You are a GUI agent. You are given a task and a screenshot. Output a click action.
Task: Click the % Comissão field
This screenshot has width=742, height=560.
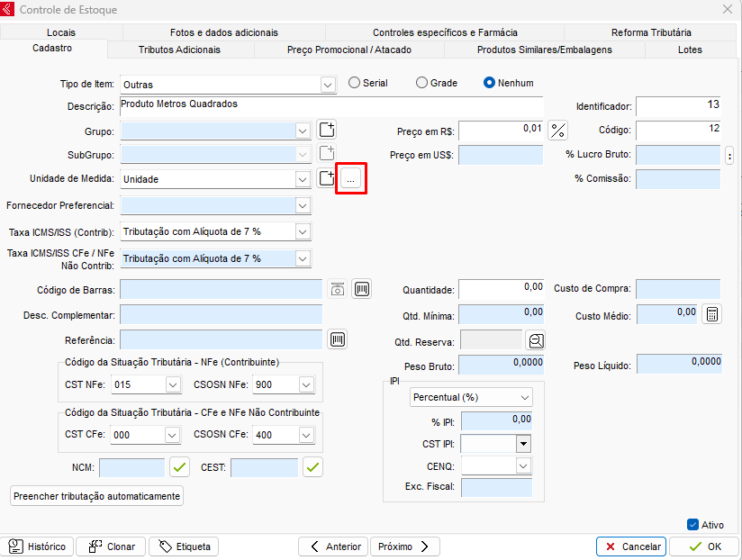[x=678, y=179]
